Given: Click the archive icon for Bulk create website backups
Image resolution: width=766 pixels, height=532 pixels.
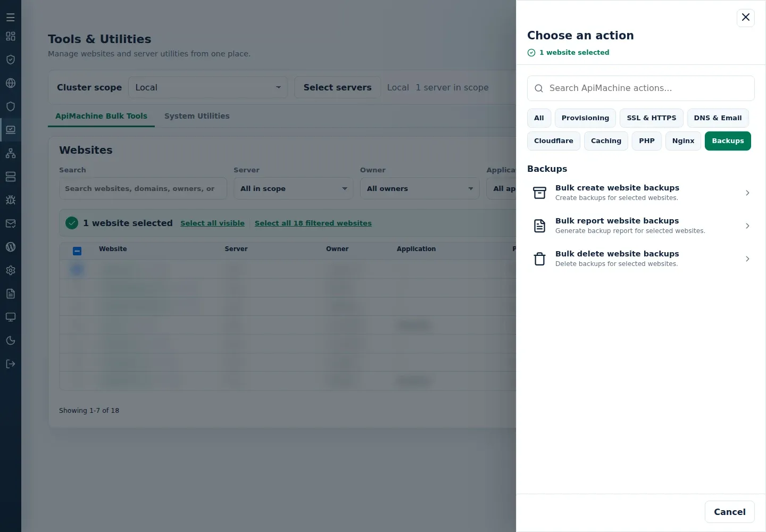Looking at the screenshot, I should [540, 193].
